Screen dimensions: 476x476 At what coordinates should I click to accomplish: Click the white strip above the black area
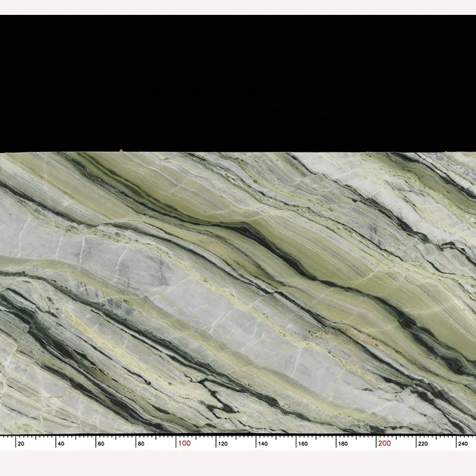238,7
